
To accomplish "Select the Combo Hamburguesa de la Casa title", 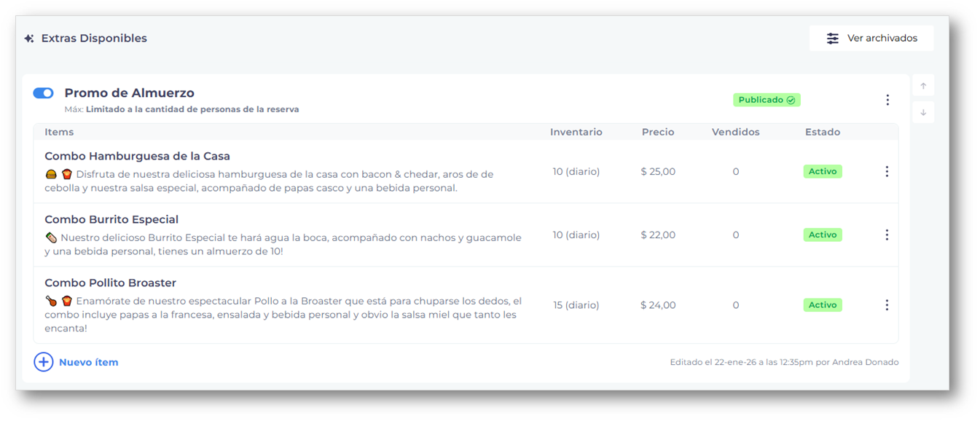I will [137, 156].
